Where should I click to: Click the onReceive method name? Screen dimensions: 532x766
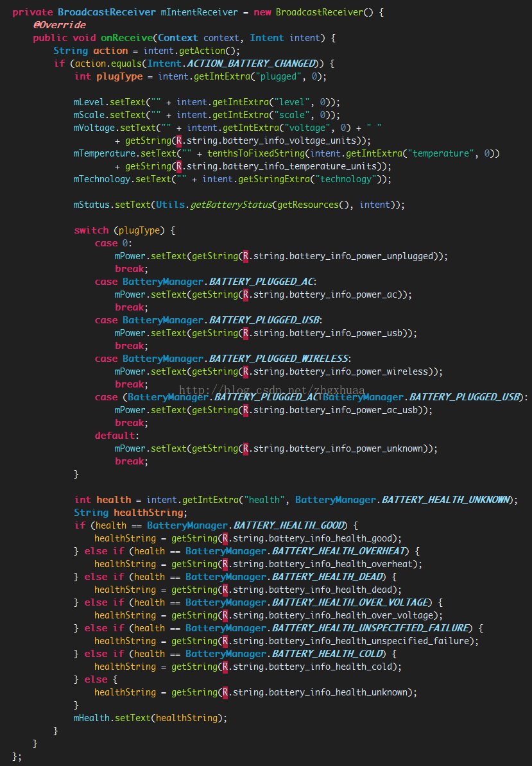(126, 38)
